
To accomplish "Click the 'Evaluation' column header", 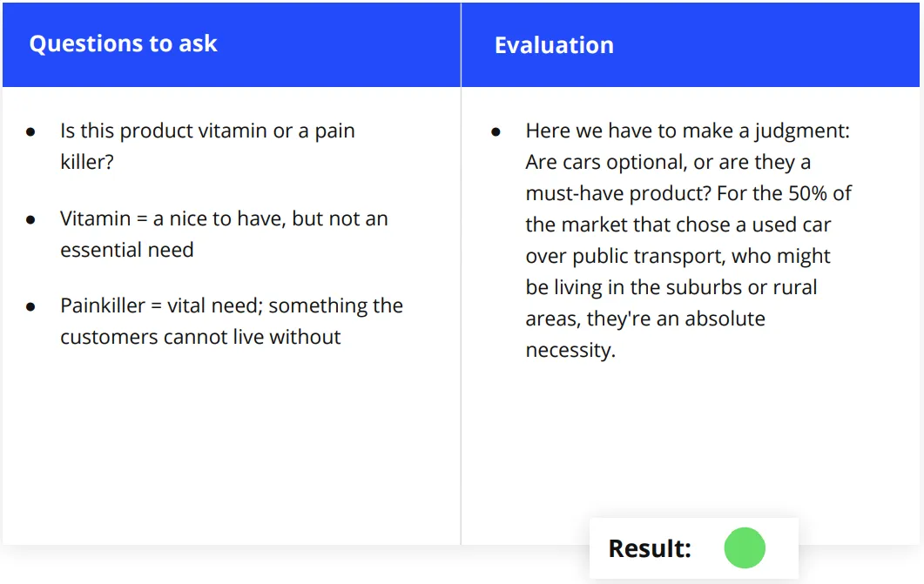I will [554, 44].
